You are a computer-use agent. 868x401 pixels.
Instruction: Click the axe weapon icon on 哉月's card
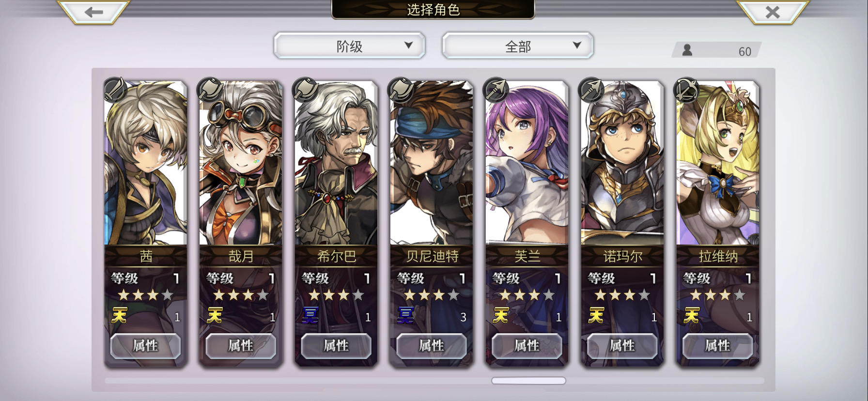click(210, 89)
